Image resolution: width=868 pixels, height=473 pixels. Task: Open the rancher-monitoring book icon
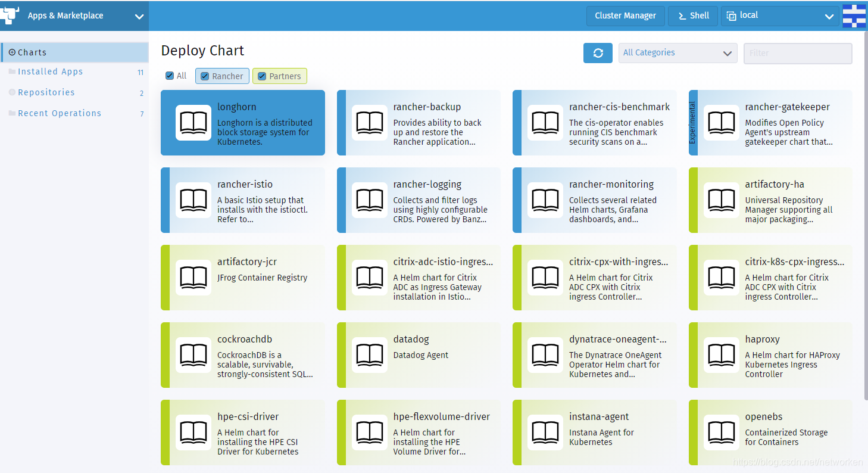coord(545,200)
